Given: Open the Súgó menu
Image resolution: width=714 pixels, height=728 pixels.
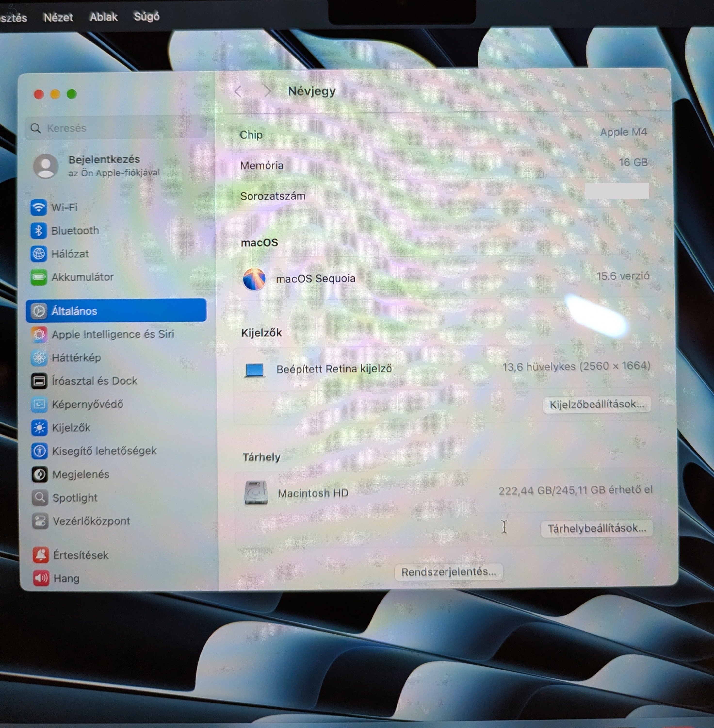Looking at the screenshot, I should point(146,17).
